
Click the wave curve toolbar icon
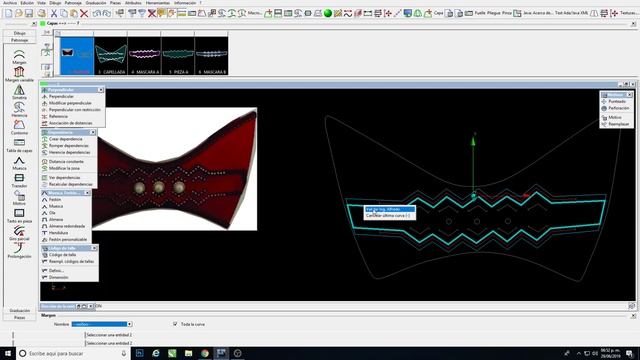pos(348,13)
